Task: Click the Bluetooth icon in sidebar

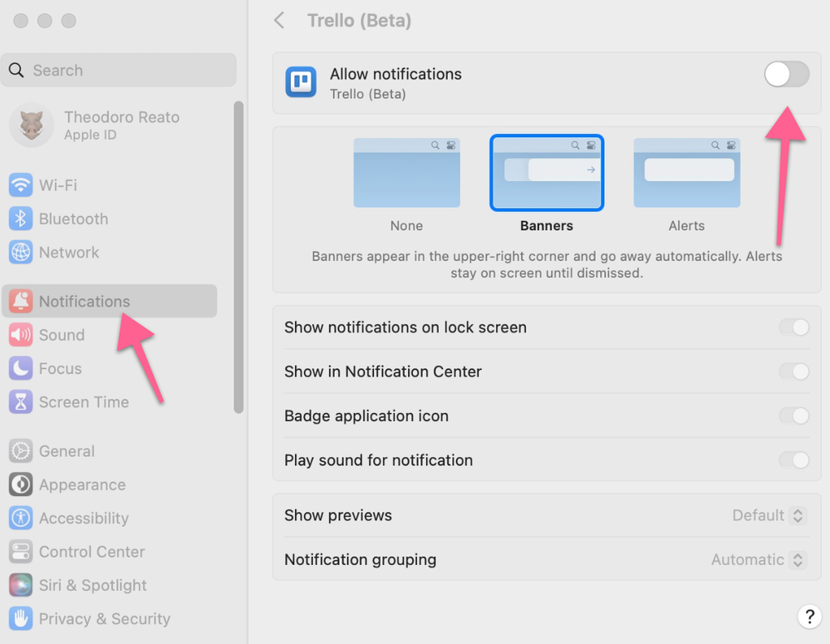Action: coord(21,219)
